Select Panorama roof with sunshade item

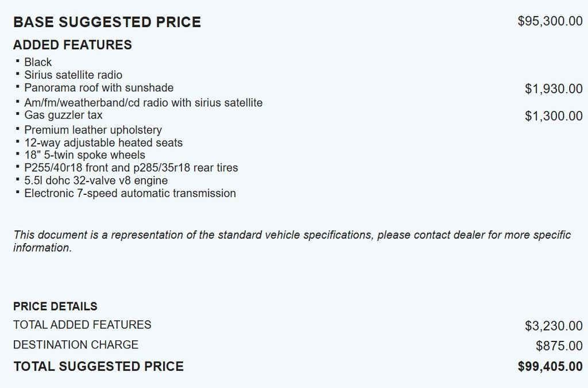click(99, 88)
